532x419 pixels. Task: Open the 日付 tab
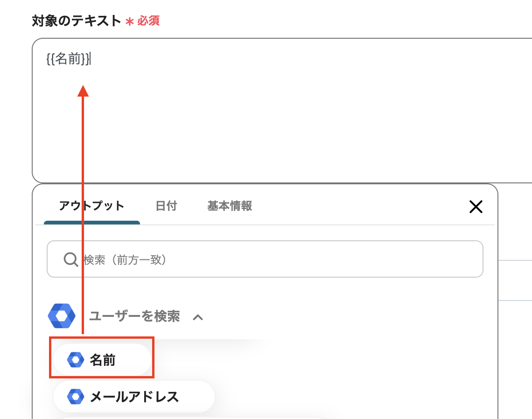click(166, 206)
